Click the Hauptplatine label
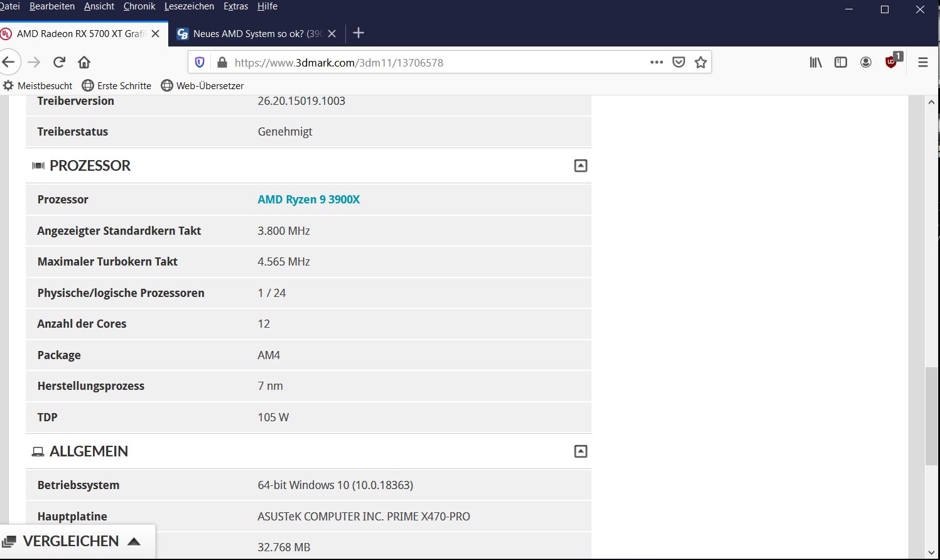The width and height of the screenshot is (940, 560). (x=72, y=517)
